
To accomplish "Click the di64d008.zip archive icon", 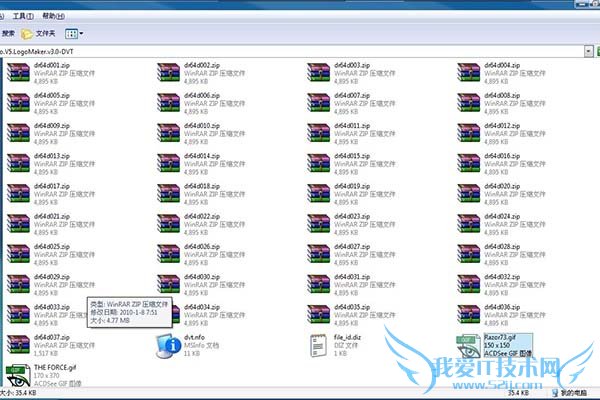I will pyautogui.click(x=468, y=103).
